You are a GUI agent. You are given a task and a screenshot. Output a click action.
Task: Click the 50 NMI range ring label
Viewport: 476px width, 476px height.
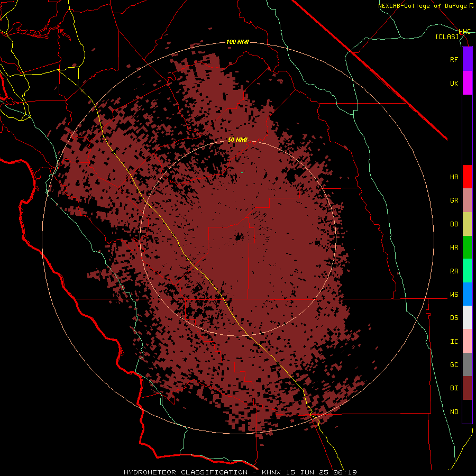[x=237, y=140]
